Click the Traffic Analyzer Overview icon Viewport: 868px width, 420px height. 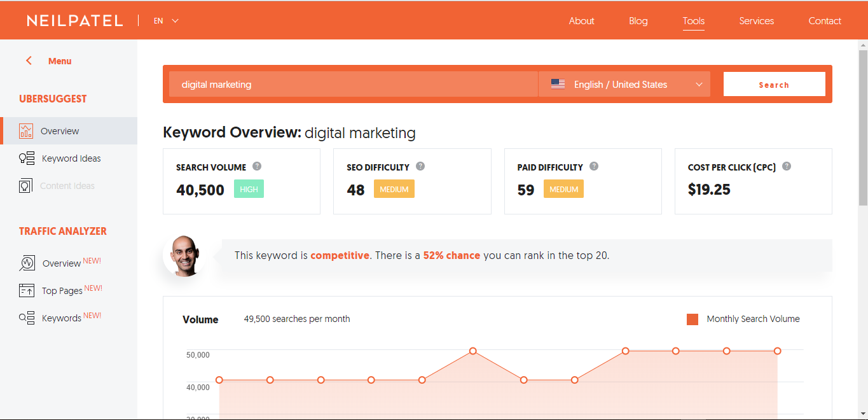point(27,263)
